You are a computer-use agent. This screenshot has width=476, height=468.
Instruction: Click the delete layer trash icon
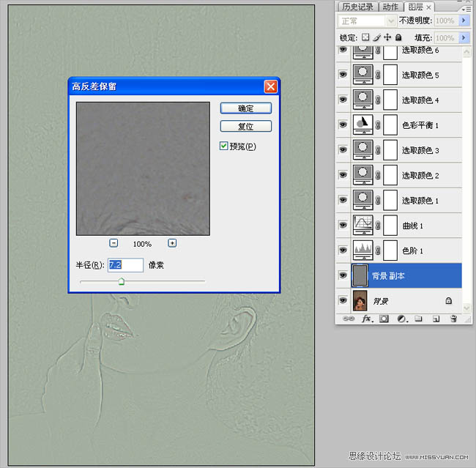453,319
